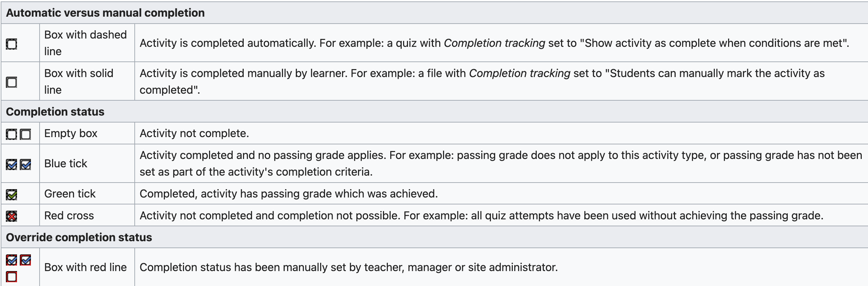Screen dimensions: 868x286
Task: Click the green tick icon
Action: click(x=11, y=194)
